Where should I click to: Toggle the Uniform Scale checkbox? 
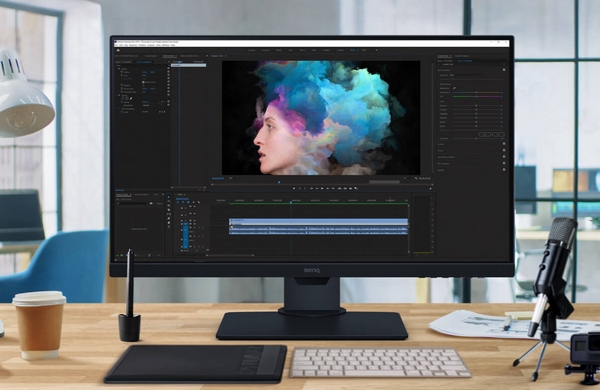(143, 82)
